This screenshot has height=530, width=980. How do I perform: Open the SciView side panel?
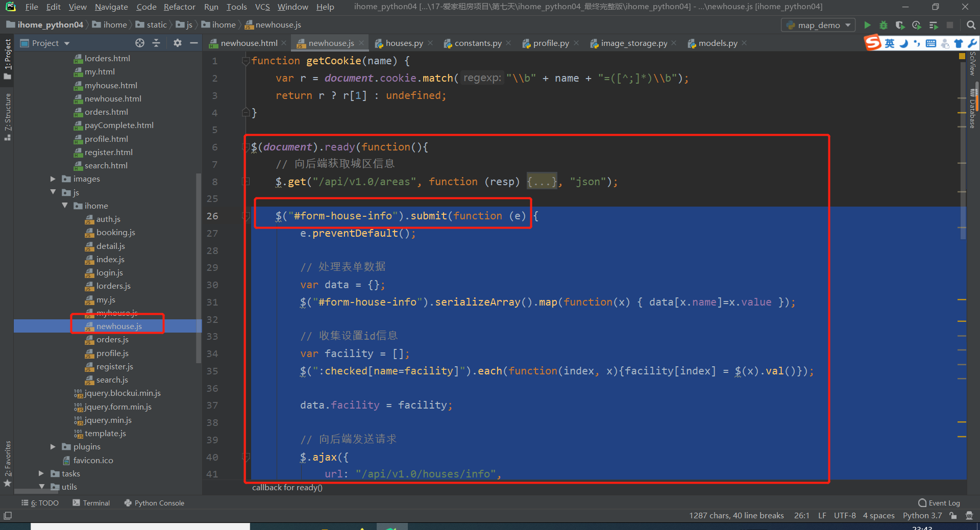[973, 64]
